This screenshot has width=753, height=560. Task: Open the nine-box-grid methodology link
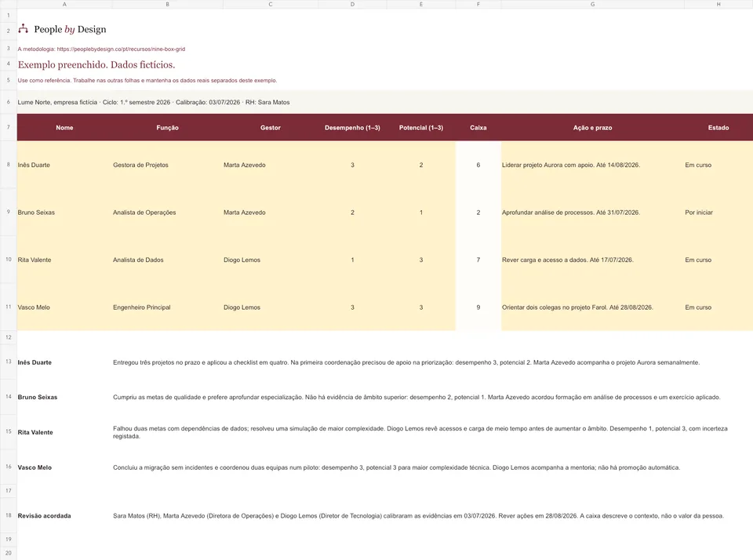(121, 49)
